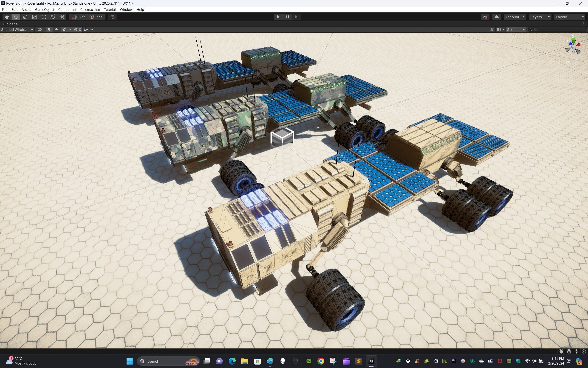
Task: Toggle scene lighting
Action: pyautogui.click(x=49, y=29)
